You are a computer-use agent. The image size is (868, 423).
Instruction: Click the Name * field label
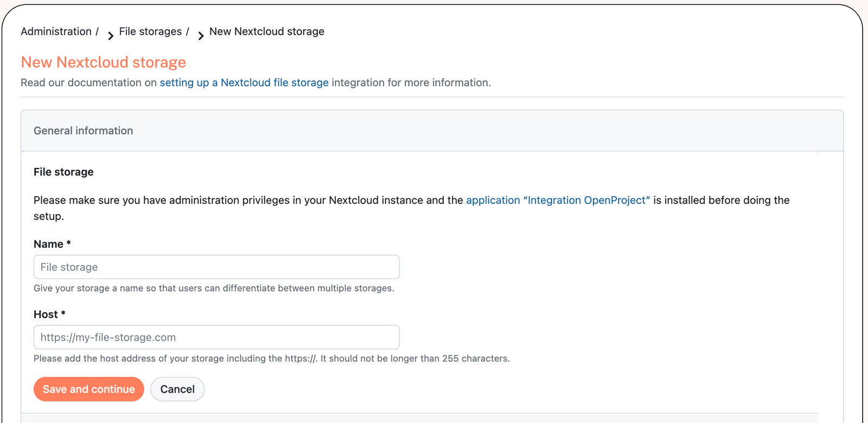pyautogui.click(x=52, y=244)
